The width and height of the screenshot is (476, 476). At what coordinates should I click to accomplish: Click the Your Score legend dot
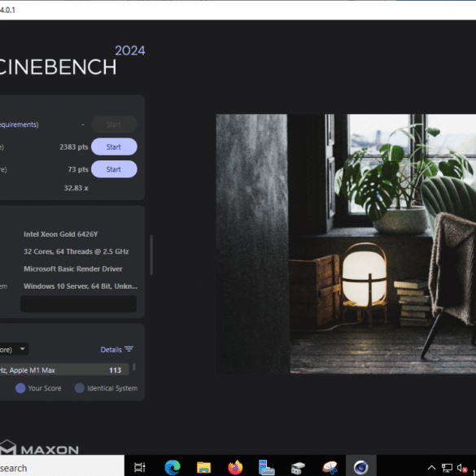(20, 388)
